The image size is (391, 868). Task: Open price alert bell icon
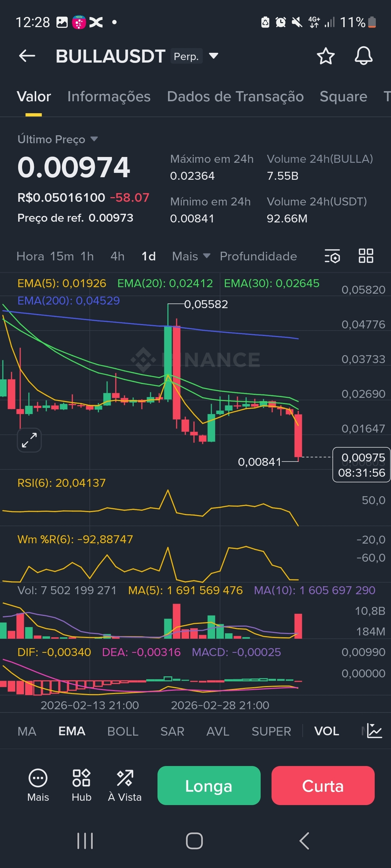pyautogui.click(x=363, y=56)
